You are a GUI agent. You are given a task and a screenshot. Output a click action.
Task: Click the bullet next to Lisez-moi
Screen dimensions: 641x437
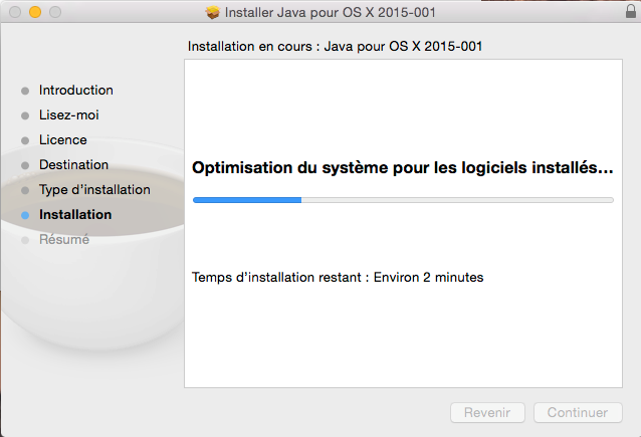(x=25, y=116)
